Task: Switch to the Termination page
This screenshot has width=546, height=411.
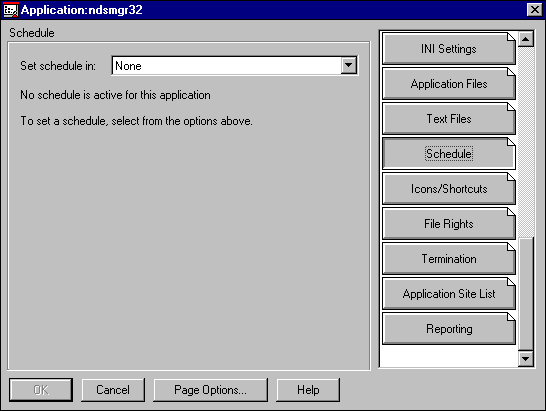Action: tap(449, 259)
